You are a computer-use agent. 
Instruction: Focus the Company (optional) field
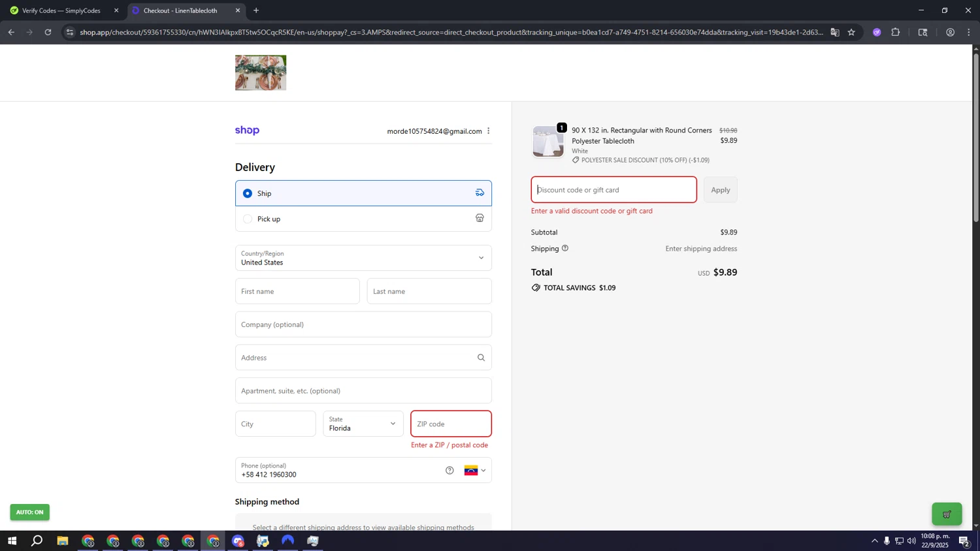363,324
